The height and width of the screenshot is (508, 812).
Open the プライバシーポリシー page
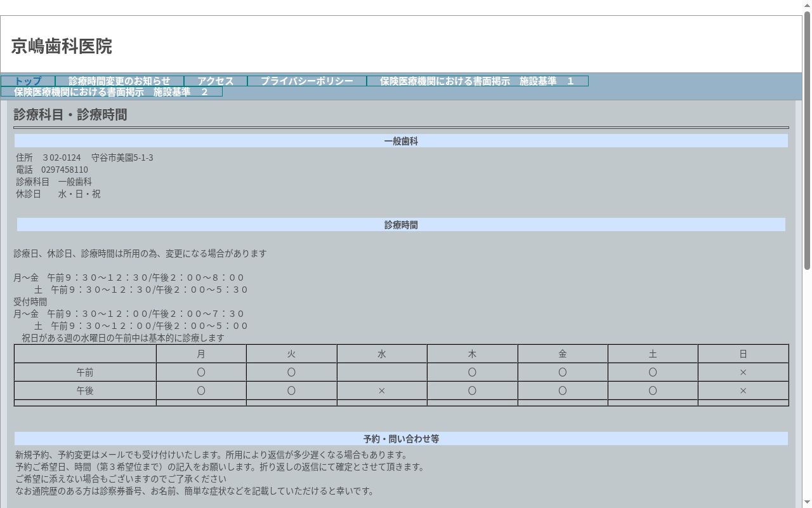(307, 81)
